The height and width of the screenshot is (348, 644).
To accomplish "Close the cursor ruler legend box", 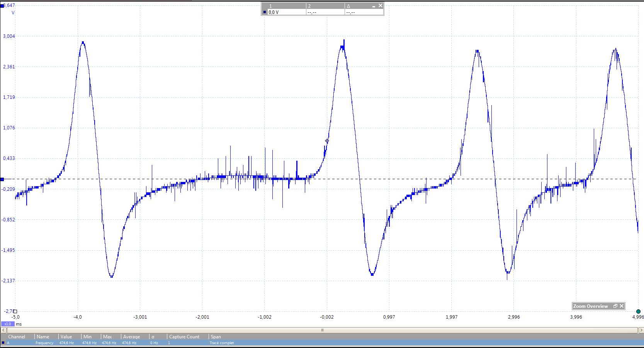I will 380,5.
